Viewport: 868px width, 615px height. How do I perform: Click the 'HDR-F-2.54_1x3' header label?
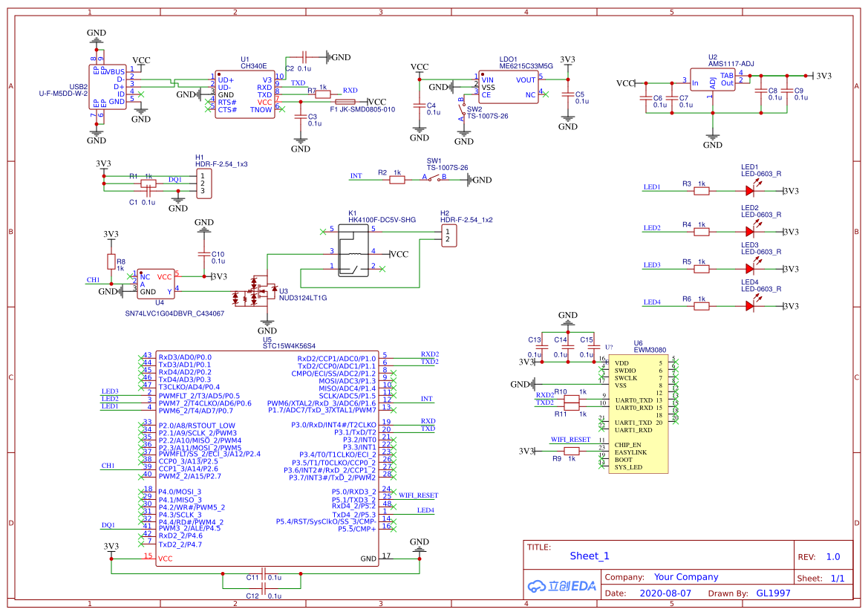(221, 164)
